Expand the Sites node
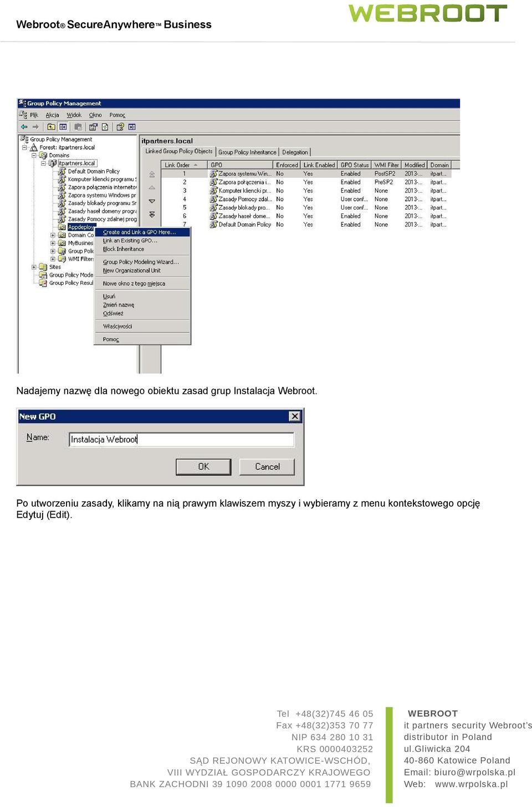Viewport: 532px width, 807px height. coord(34,267)
